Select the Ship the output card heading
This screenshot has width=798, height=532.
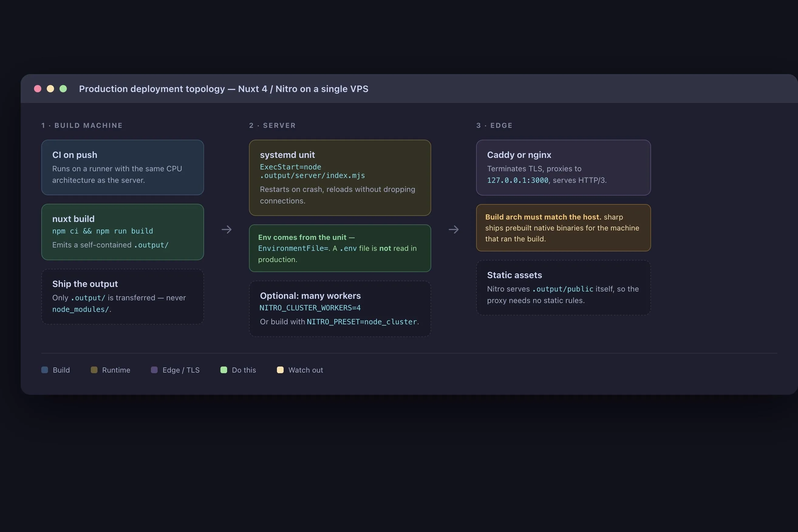pyautogui.click(x=85, y=284)
